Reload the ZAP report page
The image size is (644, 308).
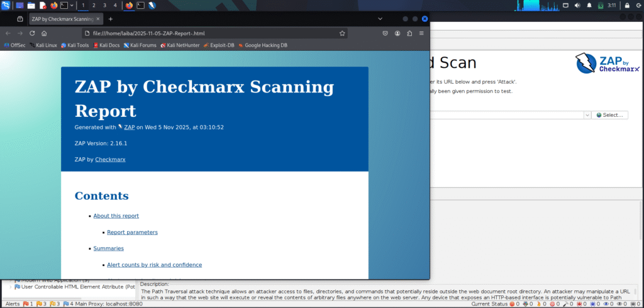point(32,33)
